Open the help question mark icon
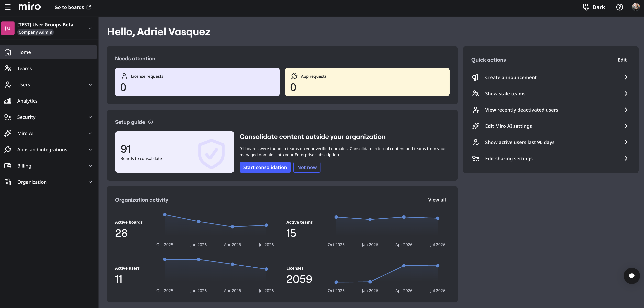Image resolution: width=644 pixels, height=308 pixels. 619,7
